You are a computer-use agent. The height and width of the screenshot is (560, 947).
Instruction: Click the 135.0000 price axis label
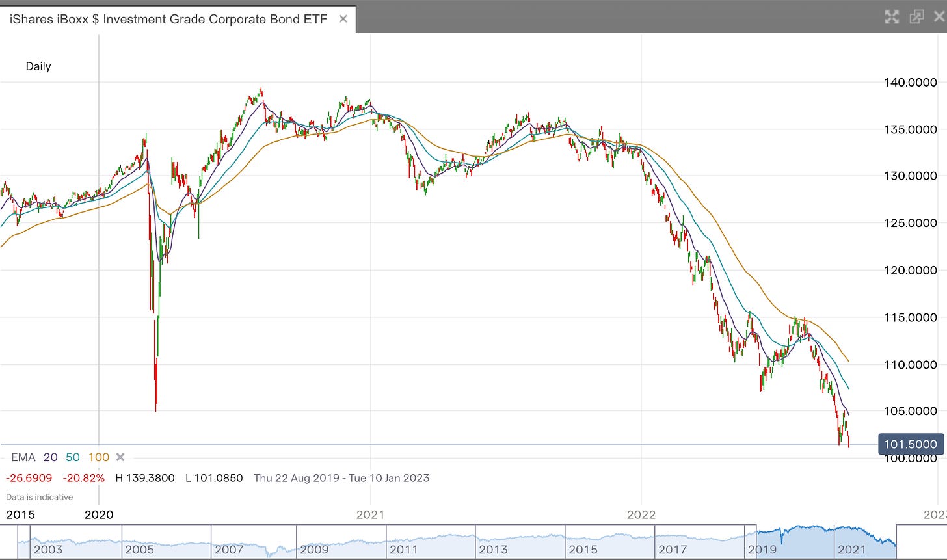click(x=911, y=129)
